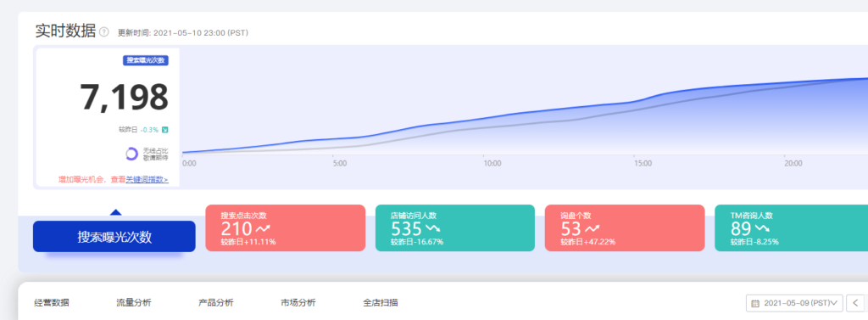Click the 10:00 label on chart axis
The height and width of the screenshot is (320, 868).
(x=492, y=164)
